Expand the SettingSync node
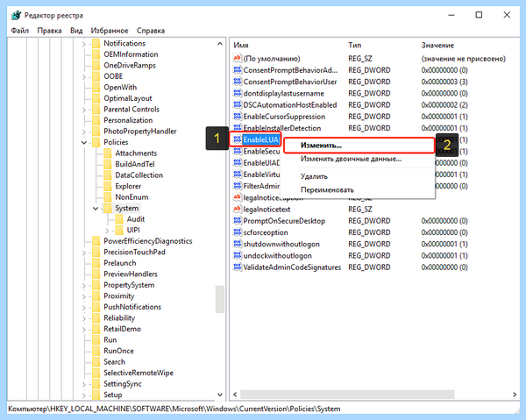Screen dimensions: 526x420 [84, 384]
